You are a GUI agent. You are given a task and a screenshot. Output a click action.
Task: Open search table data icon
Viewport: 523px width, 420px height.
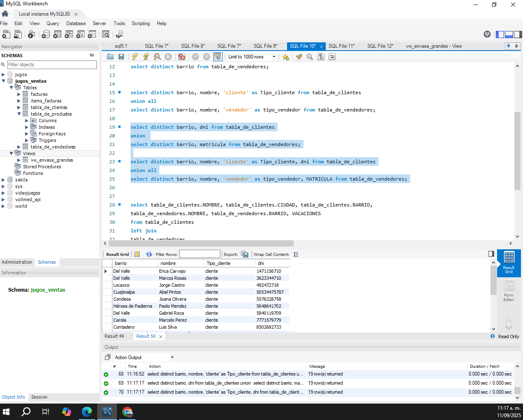pos(106,34)
